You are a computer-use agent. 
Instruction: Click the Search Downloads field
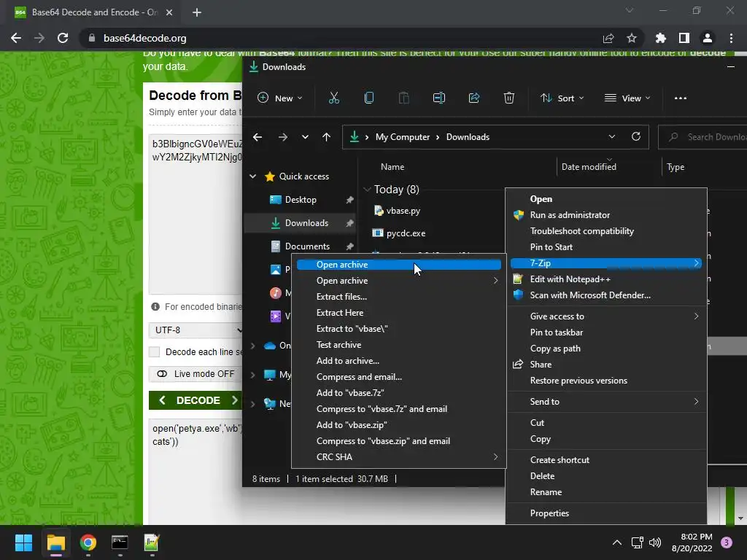tap(703, 137)
